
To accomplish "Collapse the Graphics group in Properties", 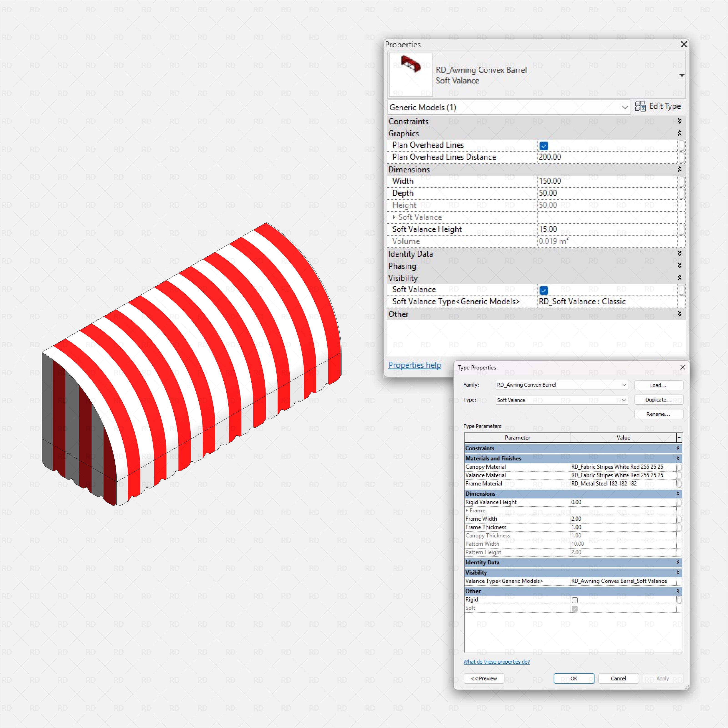I will [x=679, y=133].
